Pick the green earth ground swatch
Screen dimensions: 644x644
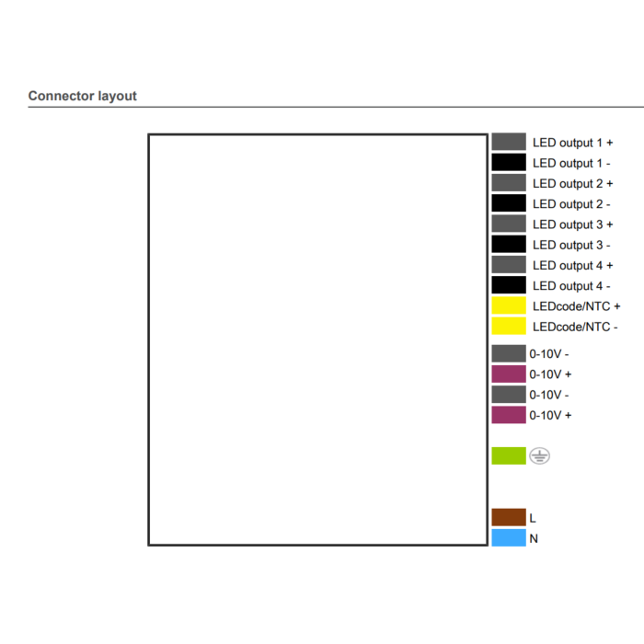pos(509,456)
